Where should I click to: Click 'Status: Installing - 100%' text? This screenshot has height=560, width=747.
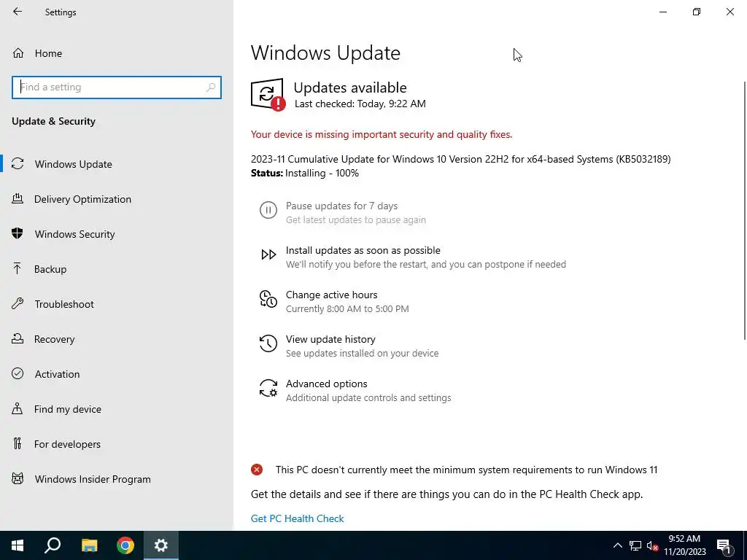pyautogui.click(x=305, y=173)
